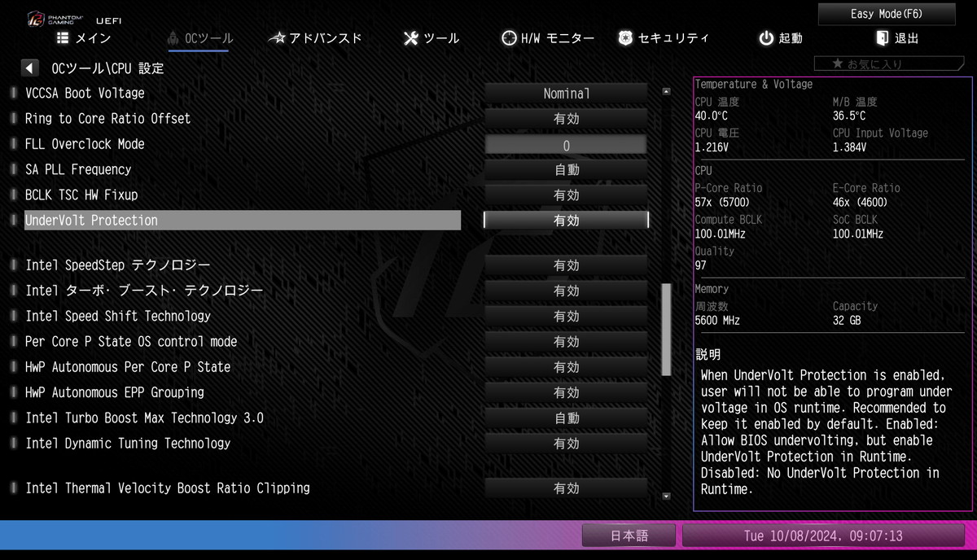
Task: Click the scroll up arrow of settings list
Action: (x=666, y=92)
